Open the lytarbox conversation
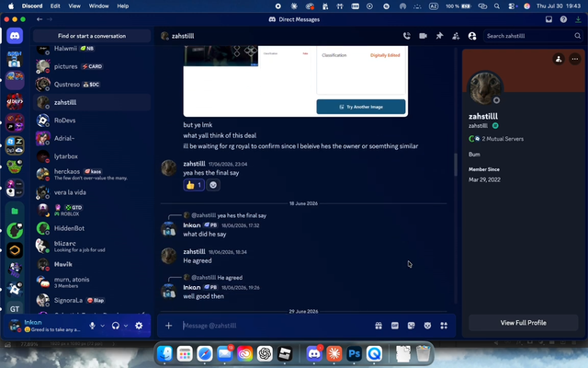This screenshot has width=588, height=368. click(92, 156)
